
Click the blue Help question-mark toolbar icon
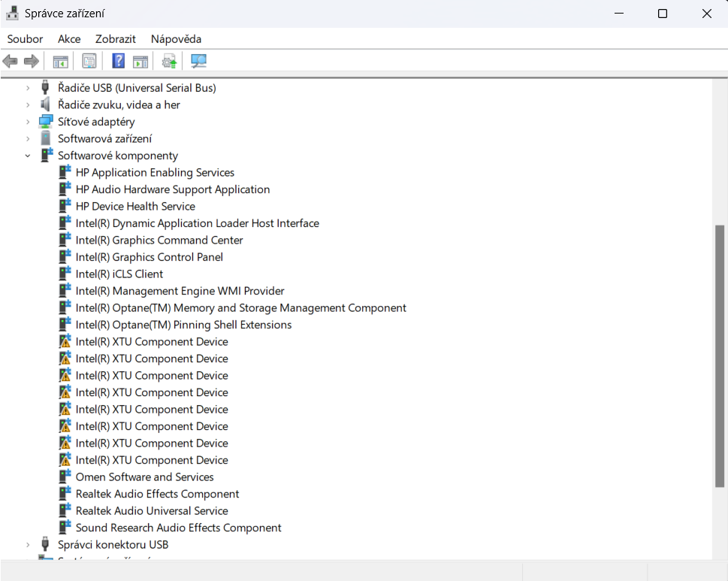[x=119, y=61]
